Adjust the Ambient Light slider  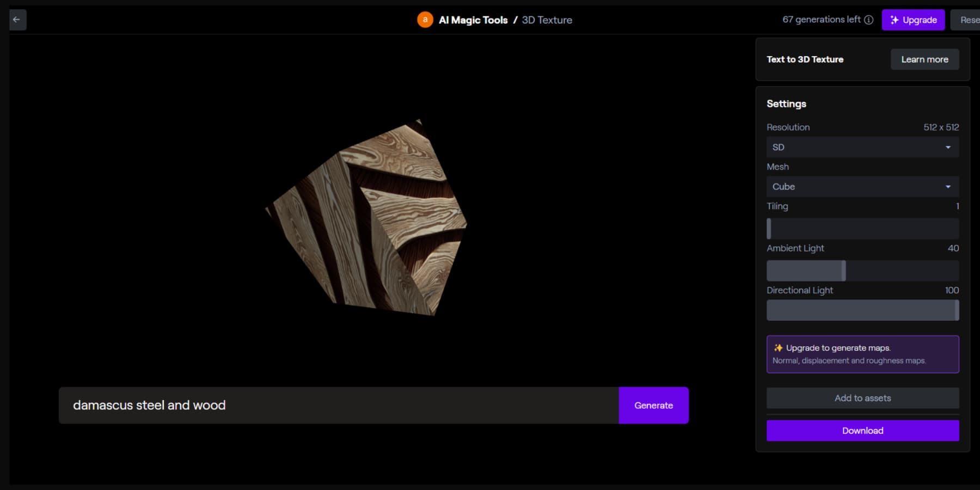pyautogui.click(x=844, y=270)
